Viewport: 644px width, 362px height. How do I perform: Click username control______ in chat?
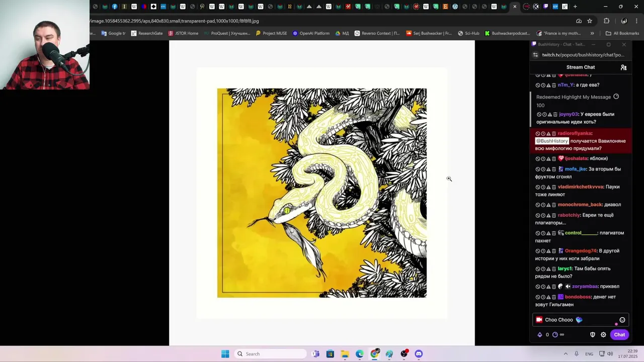(x=581, y=233)
